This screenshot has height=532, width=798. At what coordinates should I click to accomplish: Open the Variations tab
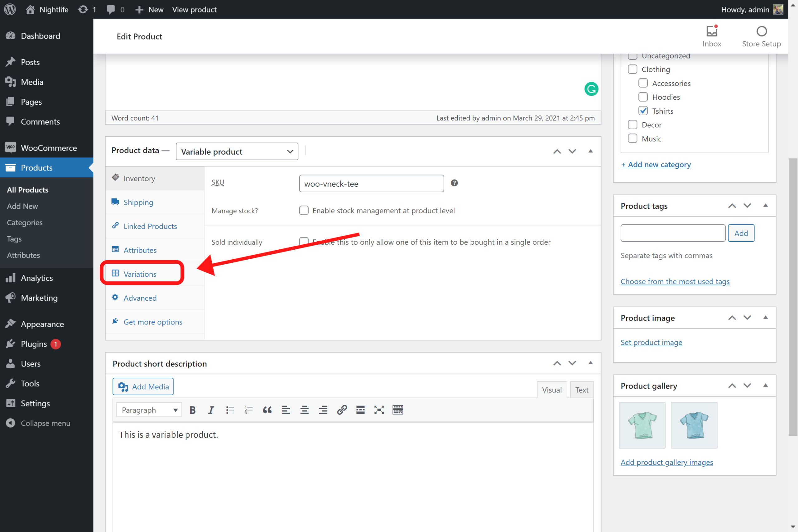140,274
